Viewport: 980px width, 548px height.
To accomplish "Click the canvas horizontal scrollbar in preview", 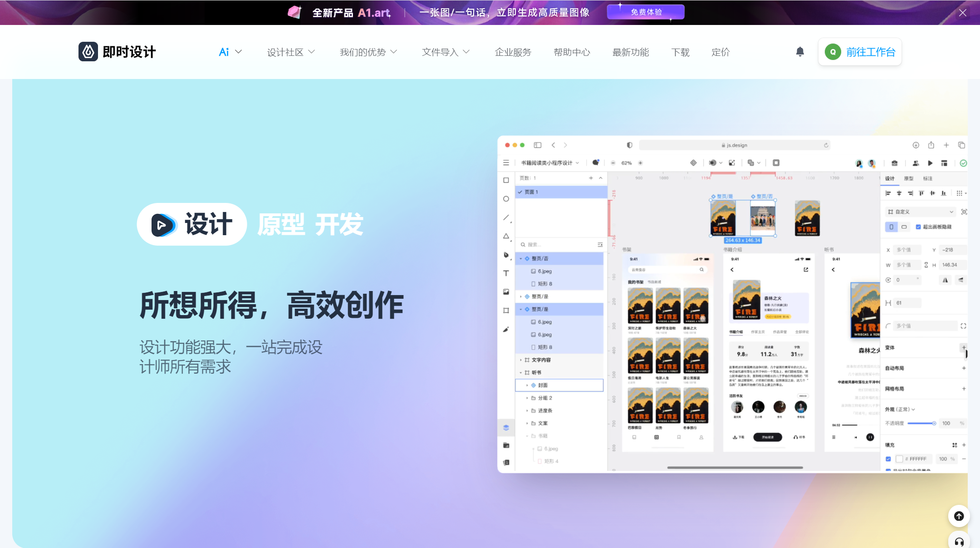I will click(x=735, y=467).
